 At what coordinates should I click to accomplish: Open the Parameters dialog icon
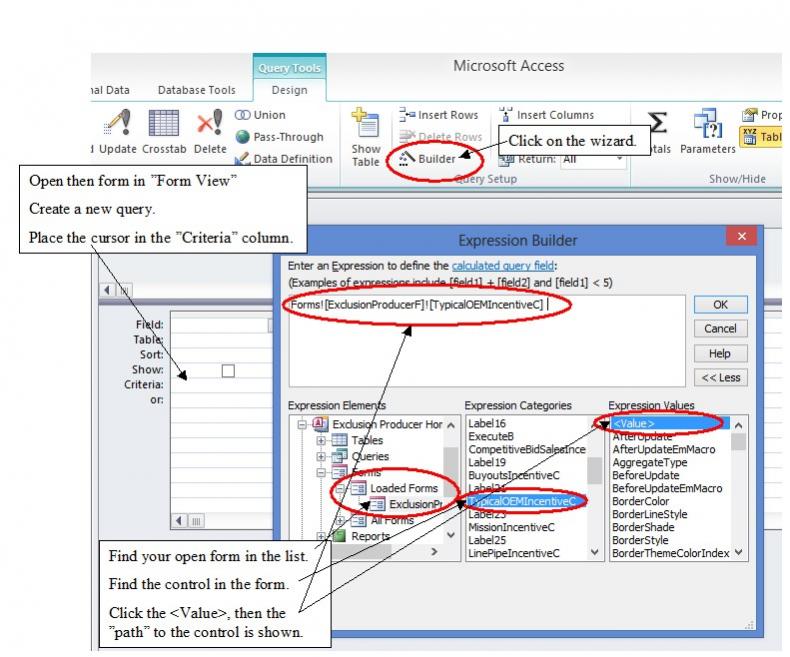708,123
